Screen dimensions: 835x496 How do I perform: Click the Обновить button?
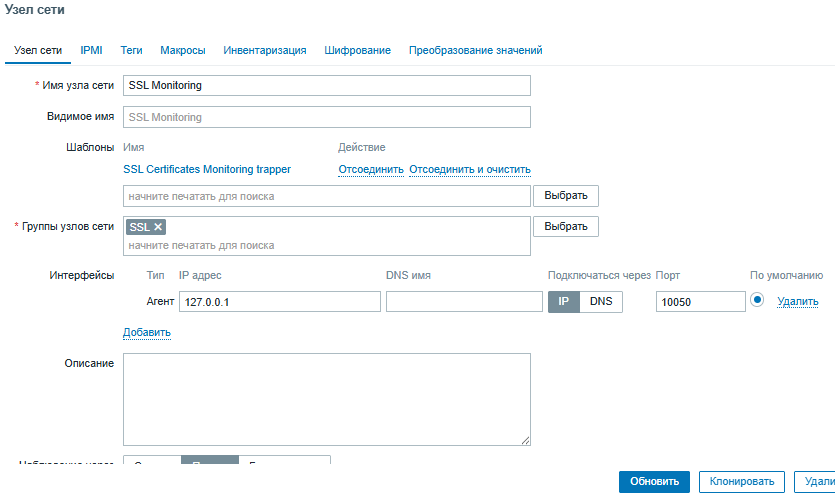(x=654, y=482)
